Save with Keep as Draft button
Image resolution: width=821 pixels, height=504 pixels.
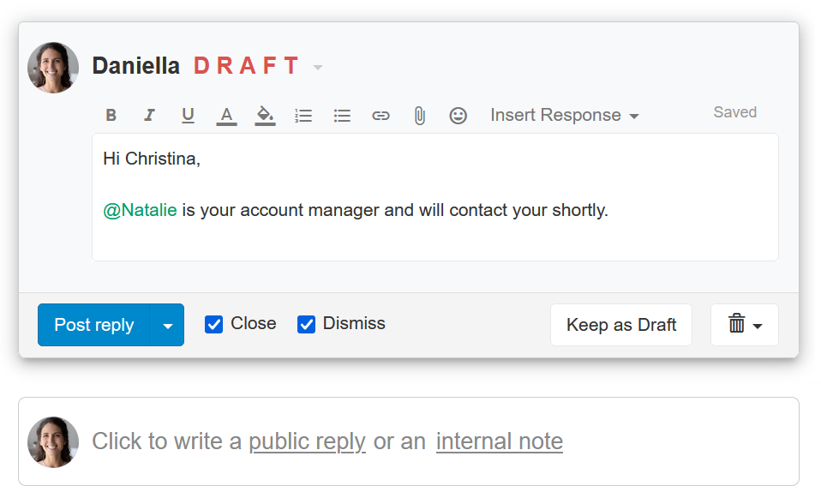coord(621,325)
